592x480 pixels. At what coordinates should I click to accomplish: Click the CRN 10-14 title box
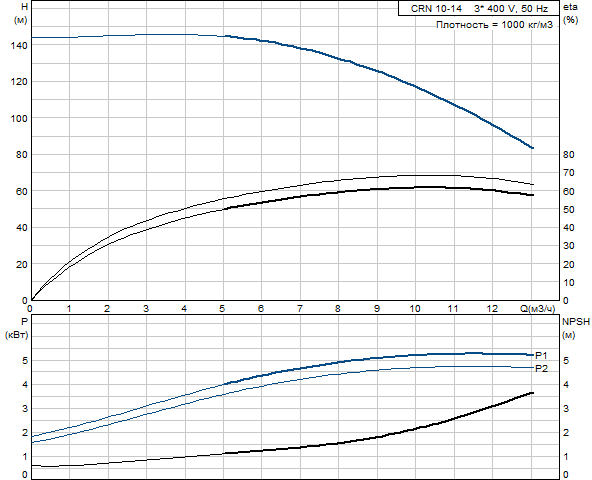479,8
